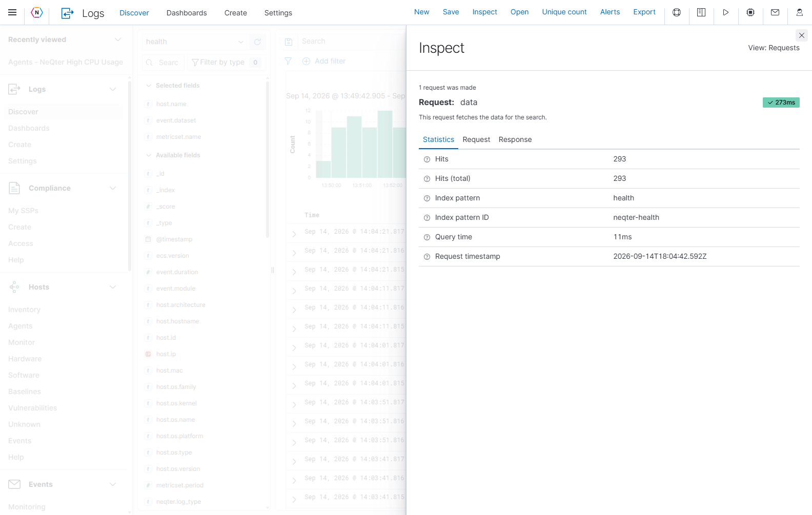Expand the log row at 14:03:51.817
Viewport: 812px width, 515px height.
[x=294, y=404]
